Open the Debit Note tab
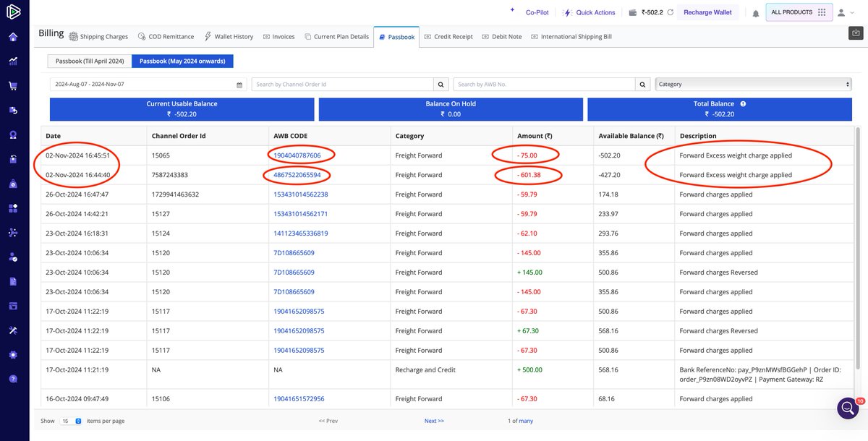Viewport: 868px width, 441px height. point(501,37)
